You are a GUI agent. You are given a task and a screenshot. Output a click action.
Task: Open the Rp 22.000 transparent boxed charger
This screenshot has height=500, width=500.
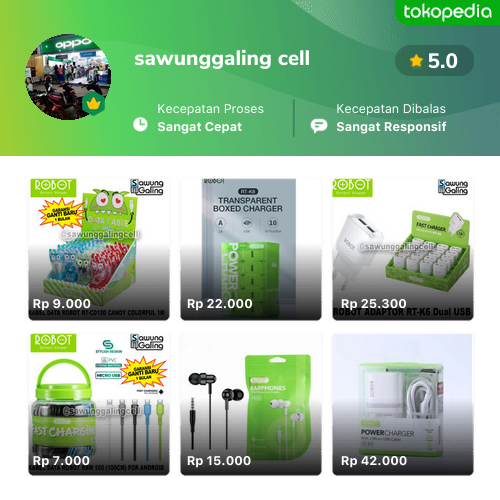pyautogui.click(x=251, y=249)
